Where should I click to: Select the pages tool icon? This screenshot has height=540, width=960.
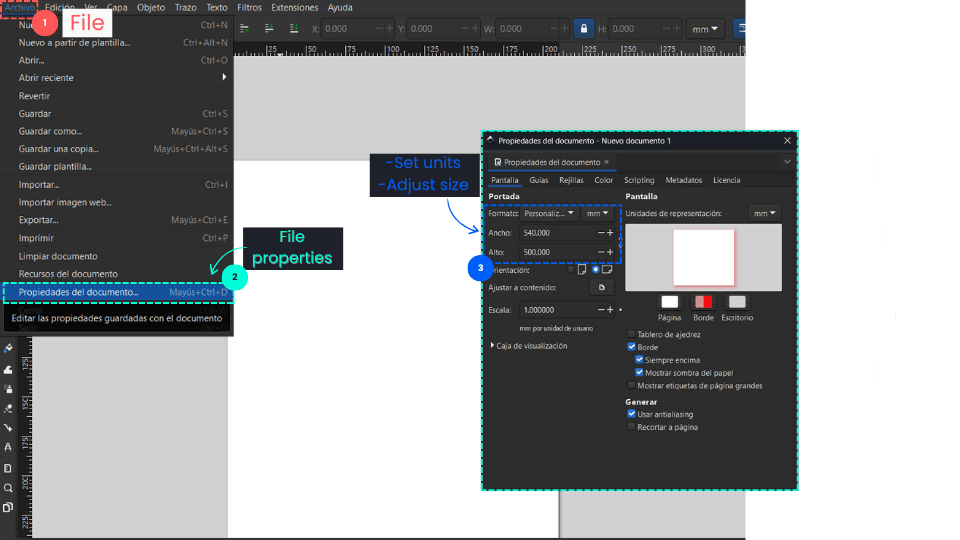8,507
